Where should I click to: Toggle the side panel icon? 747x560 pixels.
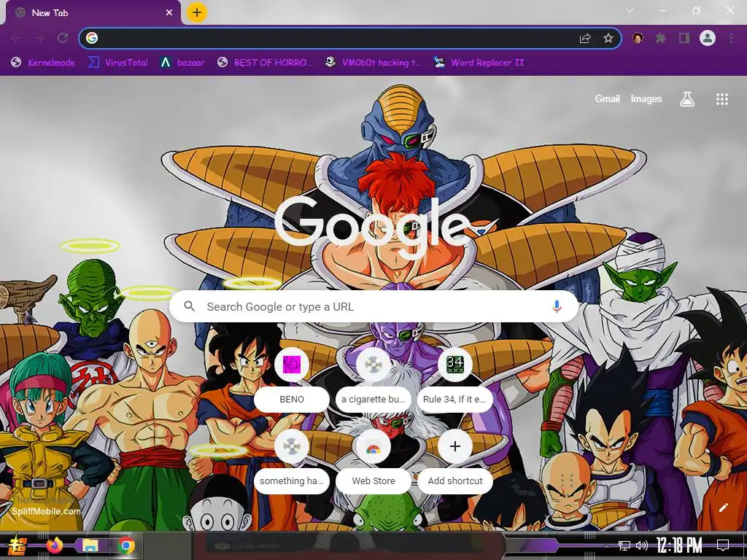point(684,38)
